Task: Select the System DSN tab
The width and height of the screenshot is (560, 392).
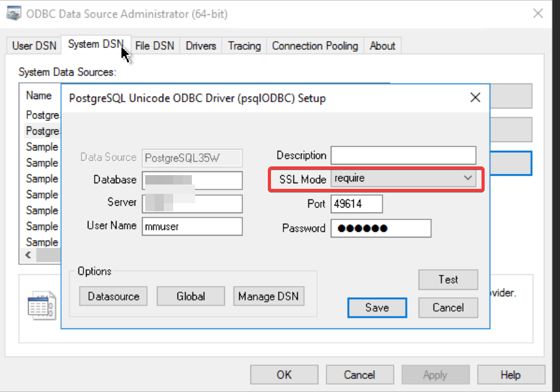Action: click(x=96, y=44)
